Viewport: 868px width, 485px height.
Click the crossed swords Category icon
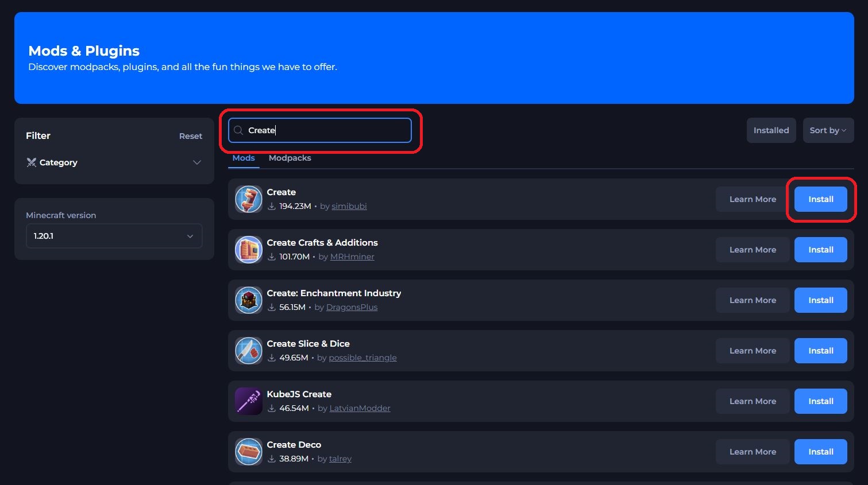pyautogui.click(x=32, y=162)
